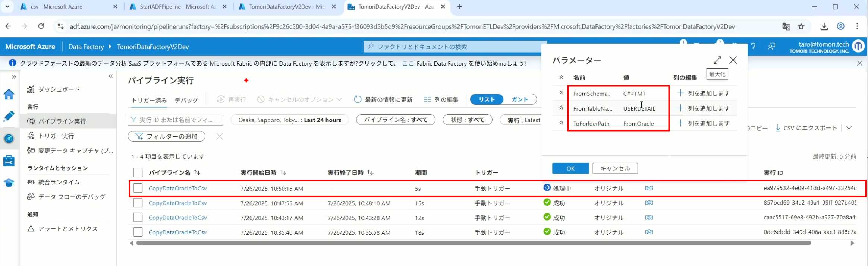868x266 pixels.
Task: Open the Learning Center graduation cap icon
Action: pos(9,183)
